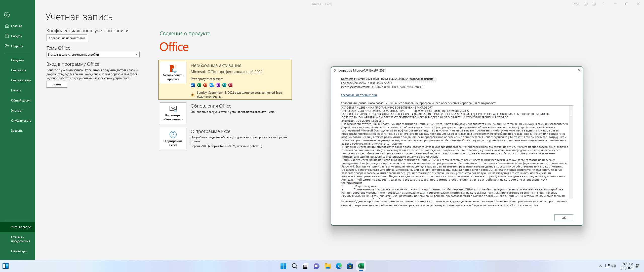Image resolution: width=644 pixels, height=272 pixels.
Task: Show hidden tray icons chevron
Action: [600, 266]
